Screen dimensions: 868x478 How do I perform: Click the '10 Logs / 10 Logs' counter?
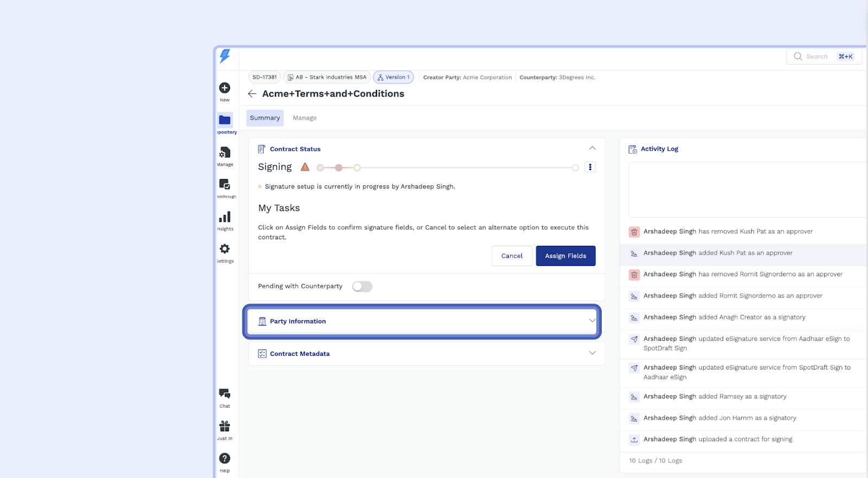pos(655,461)
